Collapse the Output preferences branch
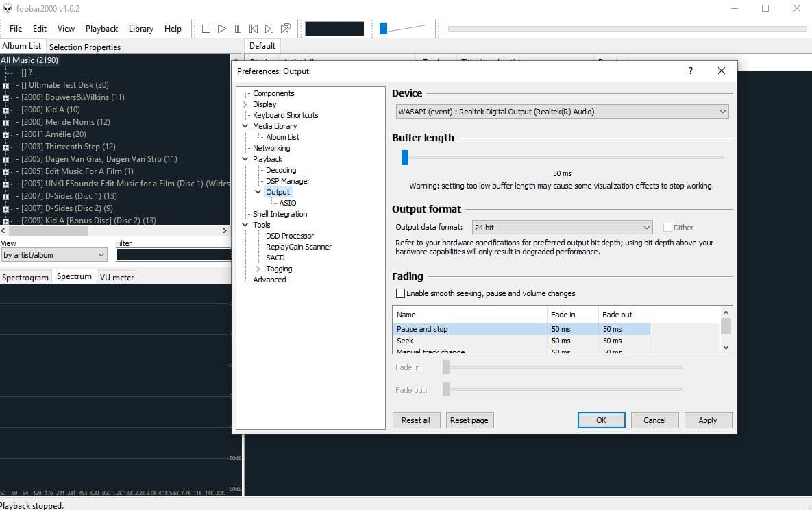This screenshot has width=812, height=510. click(258, 192)
